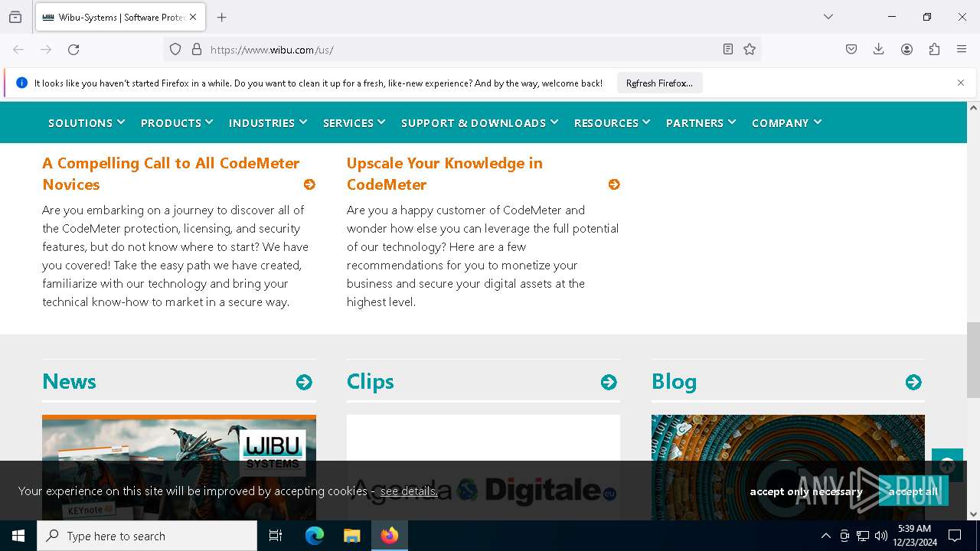Screen dimensions: 980x551
Task: Open 'A Compelling Call to All CodeMeter Novices'
Action: pos(171,174)
